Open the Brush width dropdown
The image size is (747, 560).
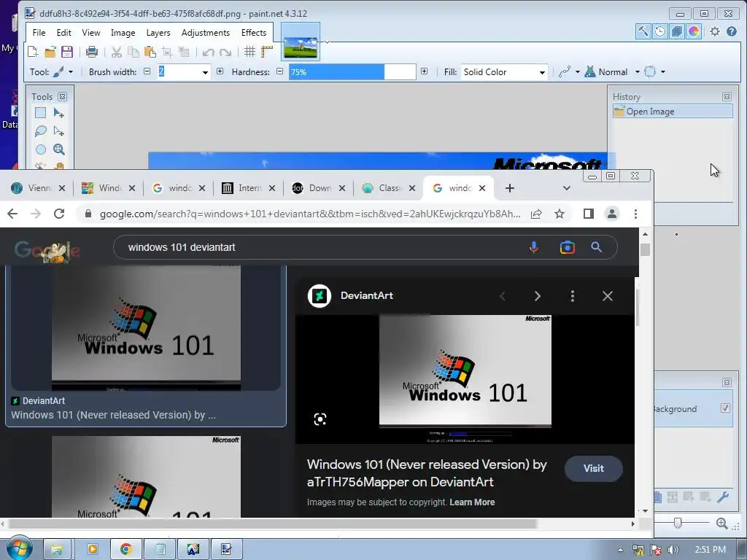[x=205, y=72]
